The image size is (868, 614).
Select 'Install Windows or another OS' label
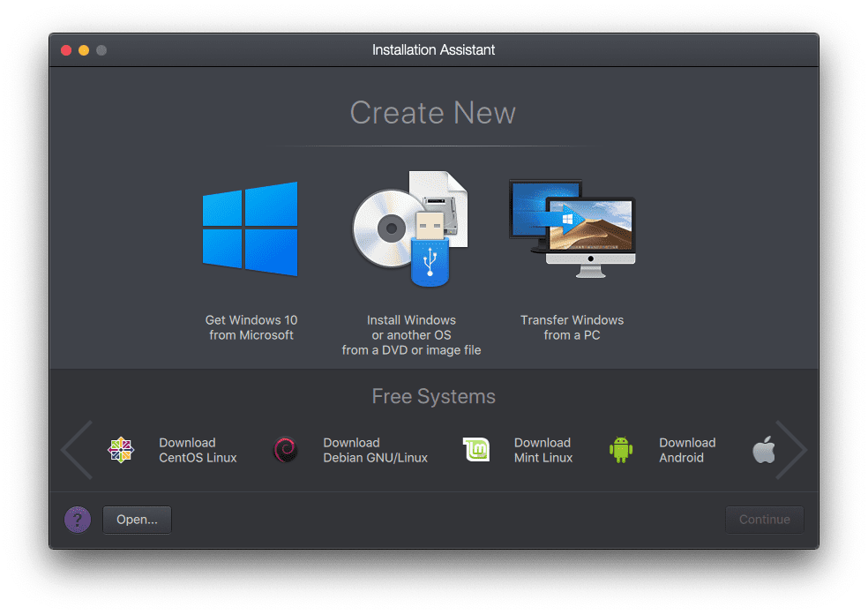click(411, 335)
